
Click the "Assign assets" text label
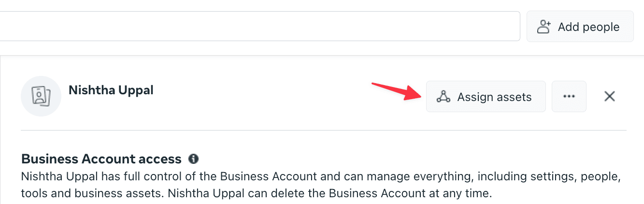pyautogui.click(x=494, y=97)
